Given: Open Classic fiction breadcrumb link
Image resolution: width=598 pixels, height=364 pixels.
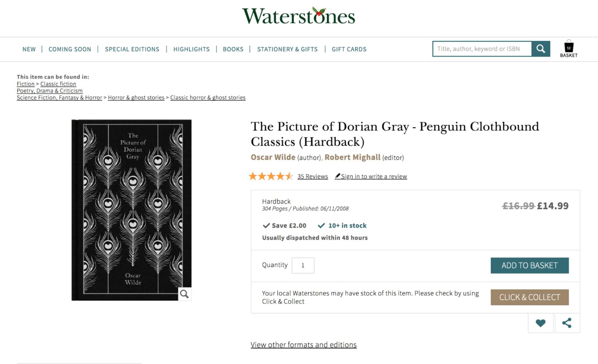Looking at the screenshot, I should [58, 84].
